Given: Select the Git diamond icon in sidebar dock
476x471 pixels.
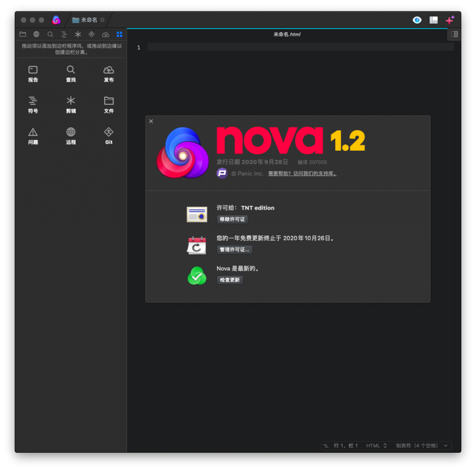Looking at the screenshot, I should (92, 34).
